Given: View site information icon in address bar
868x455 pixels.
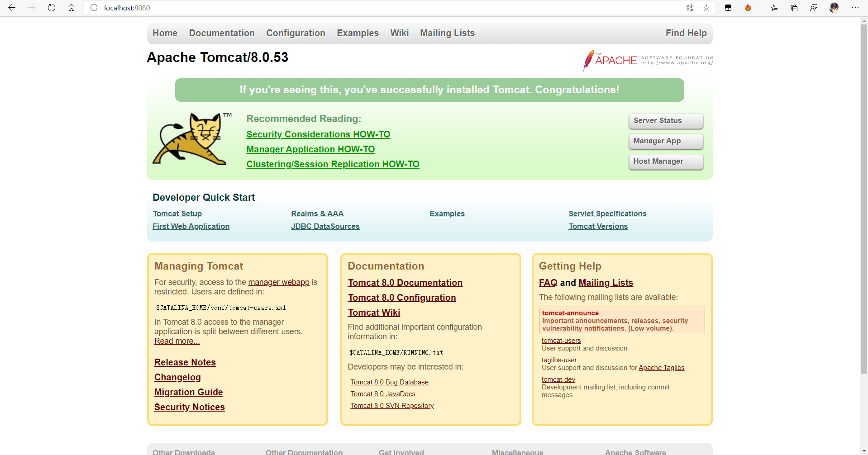Looking at the screenshot, I should click(94, 8).
